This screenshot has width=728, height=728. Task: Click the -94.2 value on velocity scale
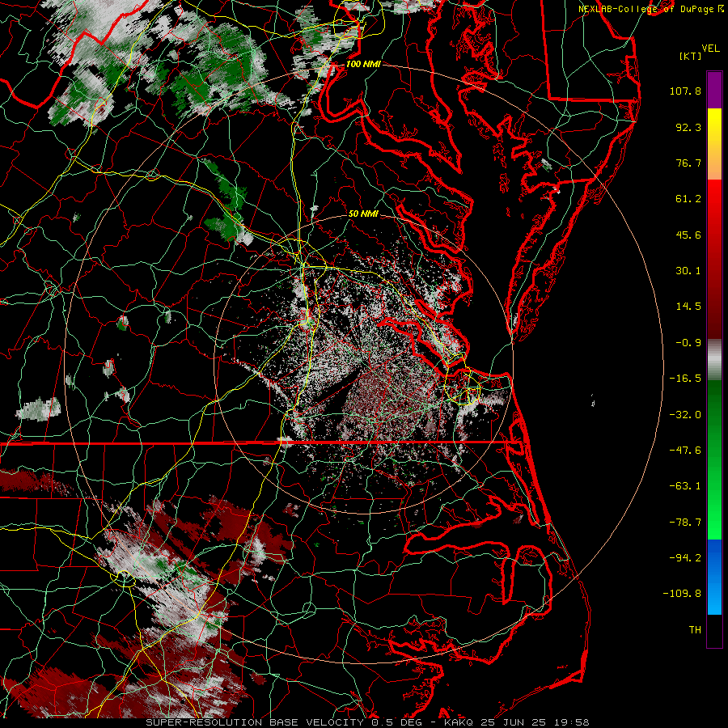pos(685,558)
